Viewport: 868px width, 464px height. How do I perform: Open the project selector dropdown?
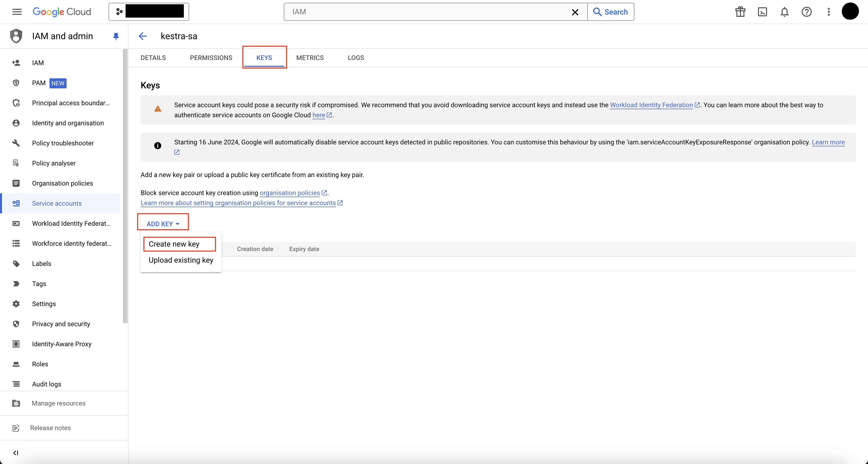pos(149,12)
